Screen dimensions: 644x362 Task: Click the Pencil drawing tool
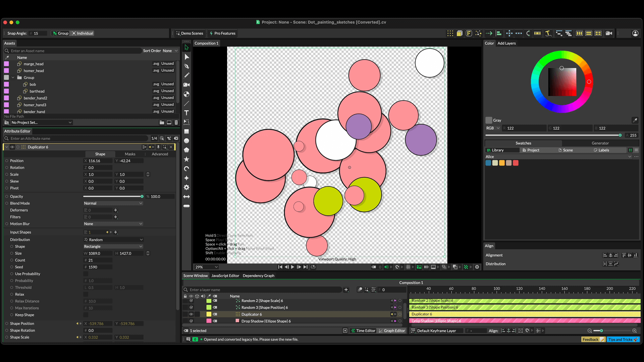186,75
